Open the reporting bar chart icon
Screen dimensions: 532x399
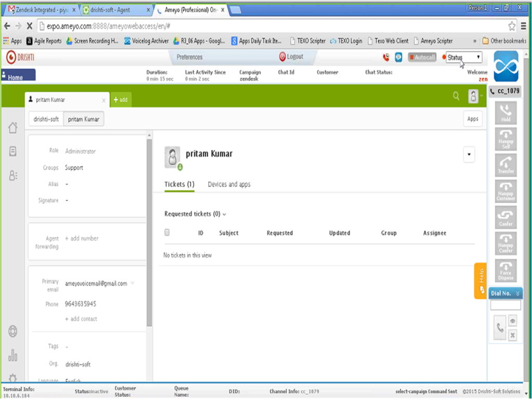(13, 356)
